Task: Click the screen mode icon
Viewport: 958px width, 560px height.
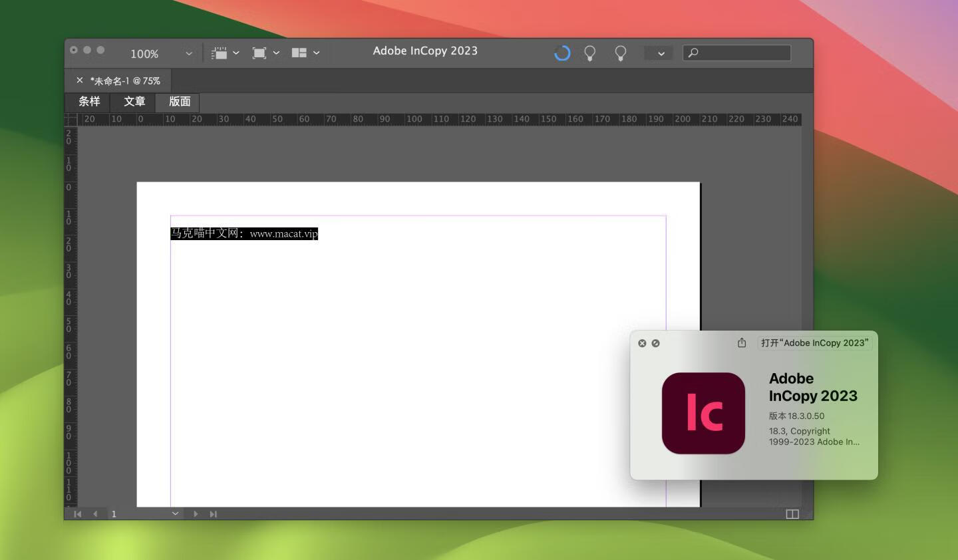Action: 259,53
